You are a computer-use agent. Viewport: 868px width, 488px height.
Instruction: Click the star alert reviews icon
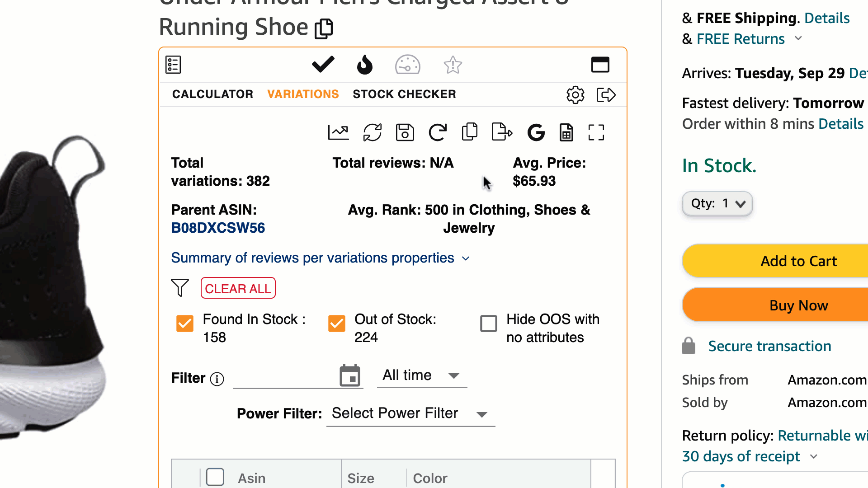point(453,65)
